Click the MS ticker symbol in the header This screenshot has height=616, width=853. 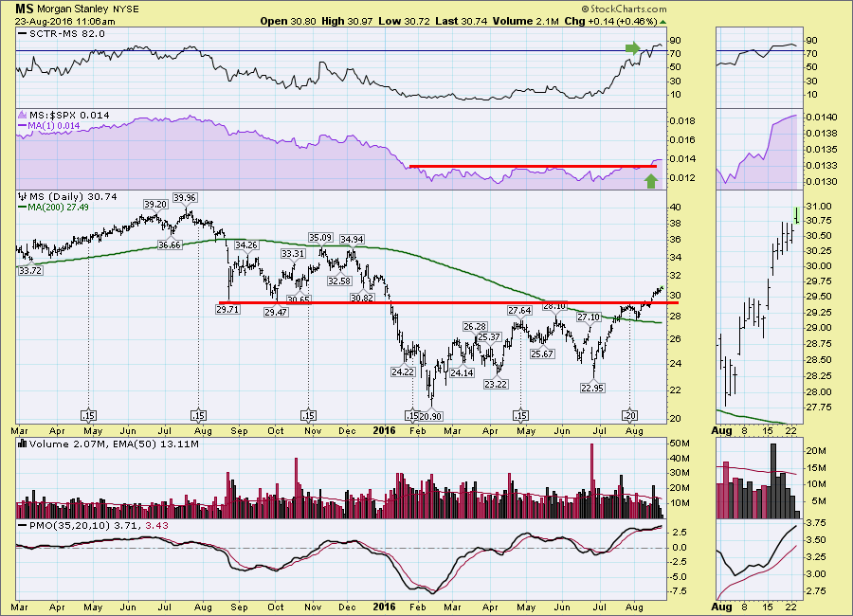(25, 9)
